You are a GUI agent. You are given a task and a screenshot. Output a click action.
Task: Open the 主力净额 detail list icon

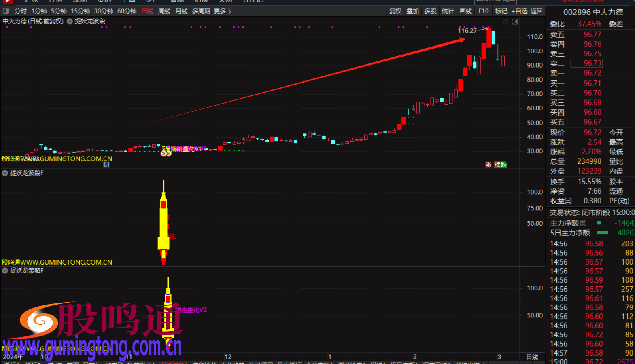pyautogui.click(x=583, y=223)
